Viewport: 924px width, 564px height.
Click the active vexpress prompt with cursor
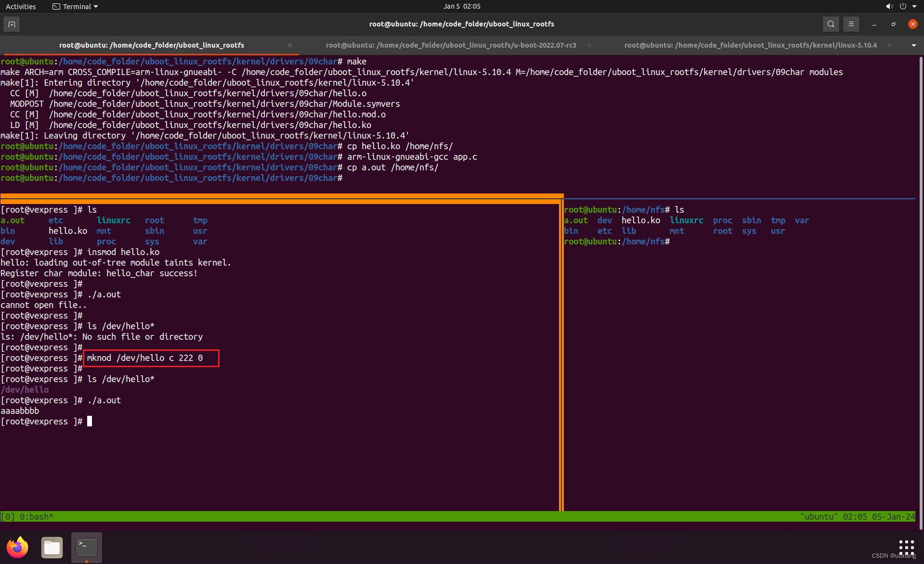point(46,422)
